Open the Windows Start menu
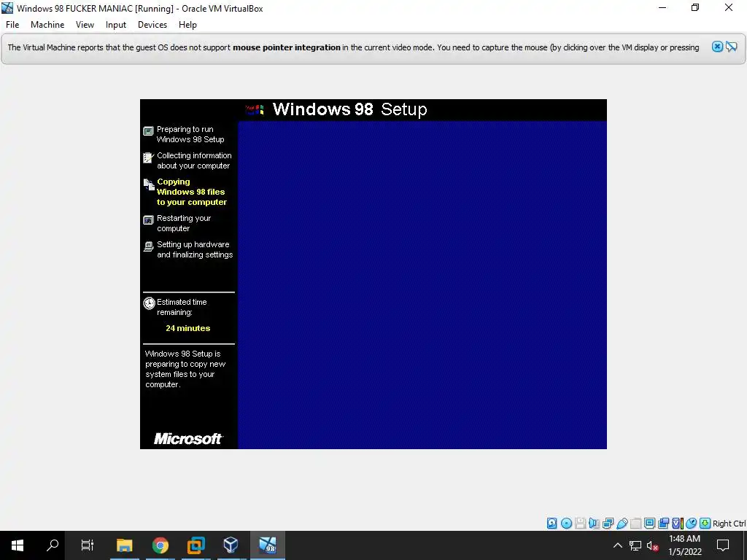Viewport: 747px width, 560px height. pos(18,545)
